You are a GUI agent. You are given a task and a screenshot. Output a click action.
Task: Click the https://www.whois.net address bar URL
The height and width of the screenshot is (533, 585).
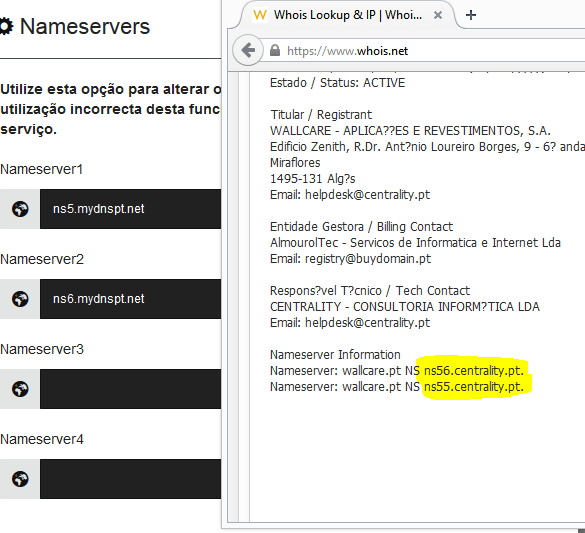click(x=347, y=51)
